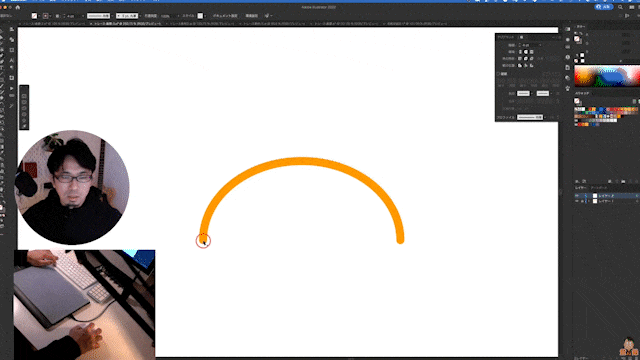Image resolution: width=640 pixels, height=360 pixels.
Task: Toggle visibility eye of the bottom layer
Action: [x=577, y=201]
